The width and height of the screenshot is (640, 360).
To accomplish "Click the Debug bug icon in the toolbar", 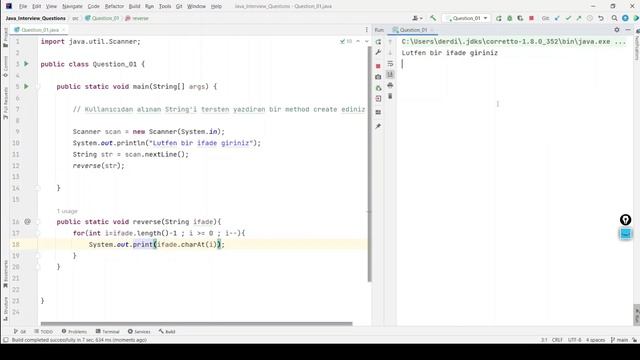I will [x=509, y=18].
